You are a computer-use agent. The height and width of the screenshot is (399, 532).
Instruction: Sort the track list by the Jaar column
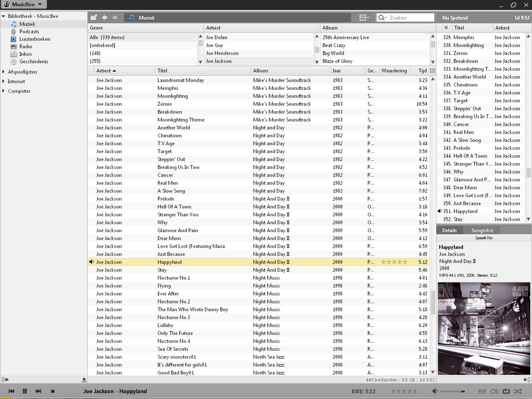348,71
